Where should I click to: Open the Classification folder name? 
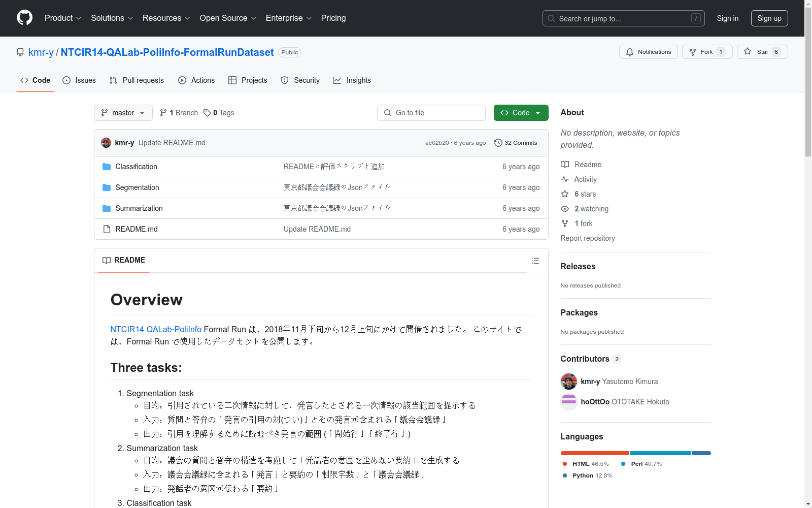click(x=136, y=167)
